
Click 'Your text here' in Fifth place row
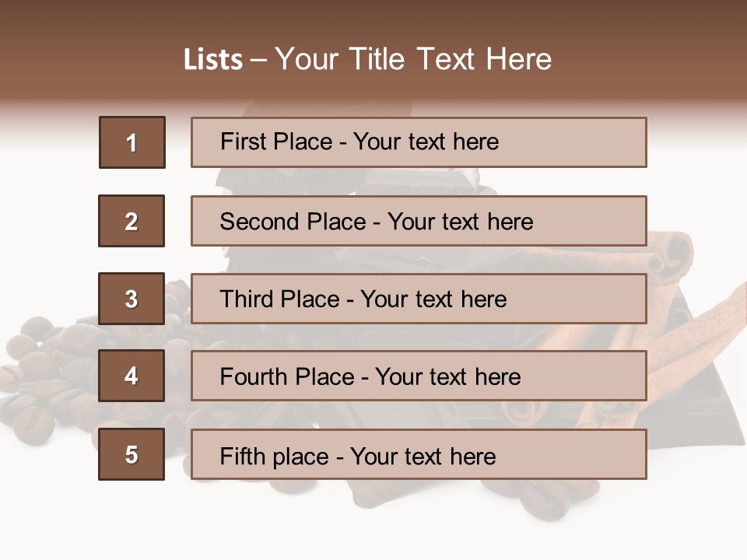[x=423, y=457]
